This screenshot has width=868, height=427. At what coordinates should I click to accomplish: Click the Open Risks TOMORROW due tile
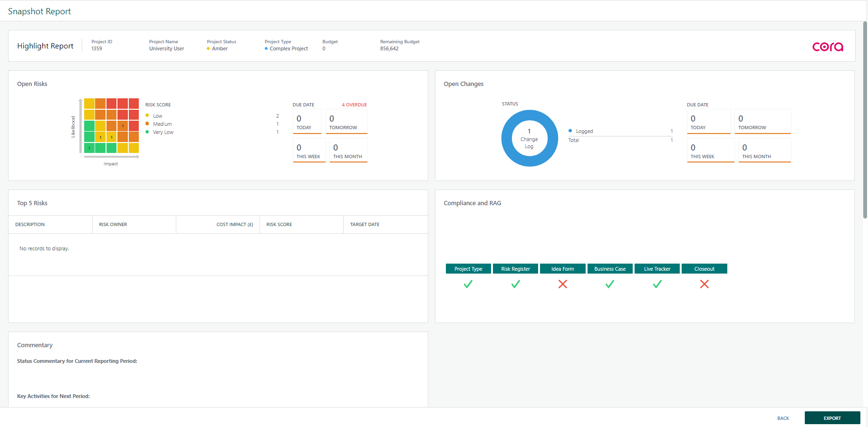pos(347,122)
